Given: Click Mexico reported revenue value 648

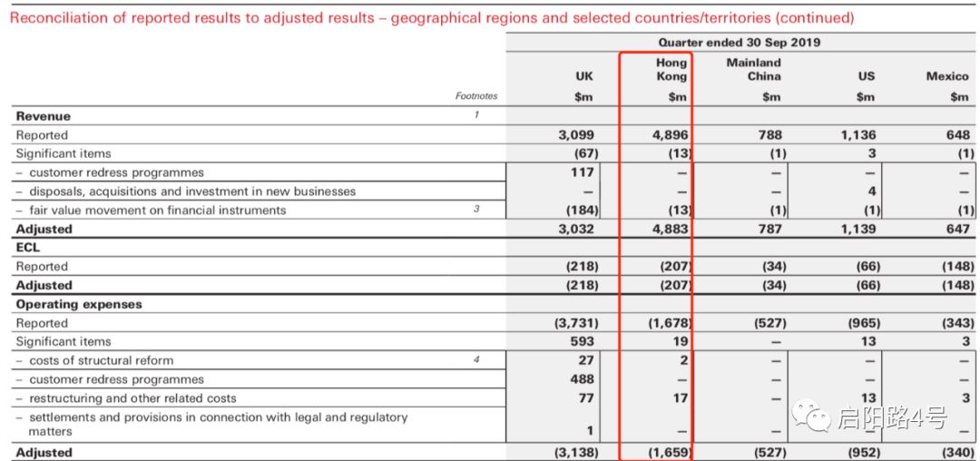Looking at the screenshot, I should click(958, 135).
